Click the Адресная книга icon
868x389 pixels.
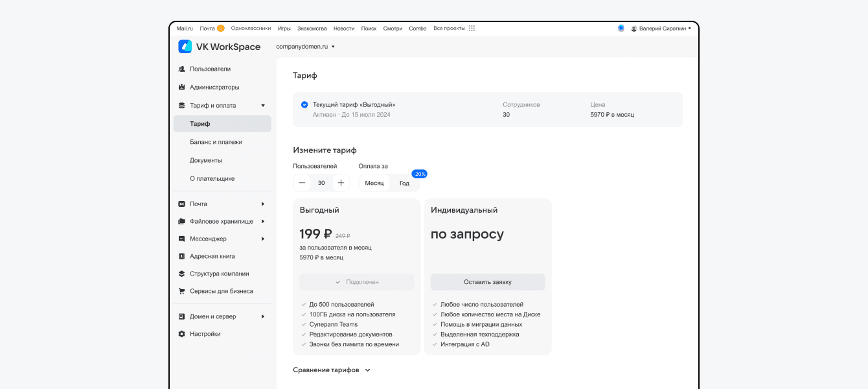point(182,256)
